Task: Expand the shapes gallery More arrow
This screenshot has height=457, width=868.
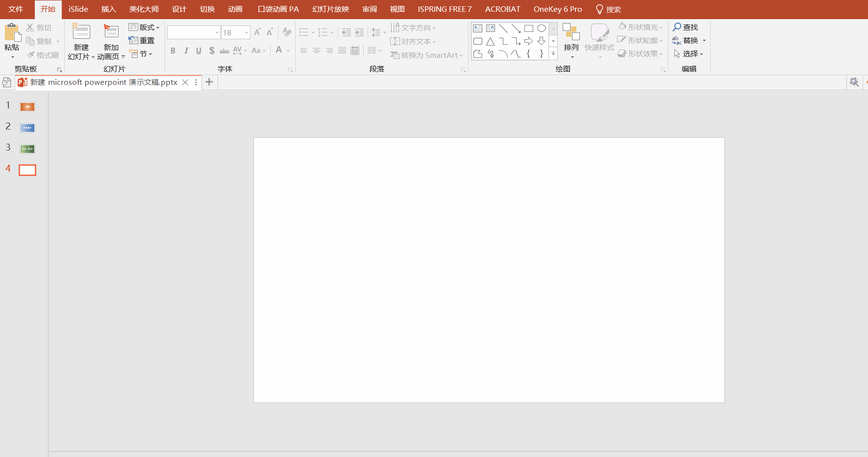Action: pos(553,54)
